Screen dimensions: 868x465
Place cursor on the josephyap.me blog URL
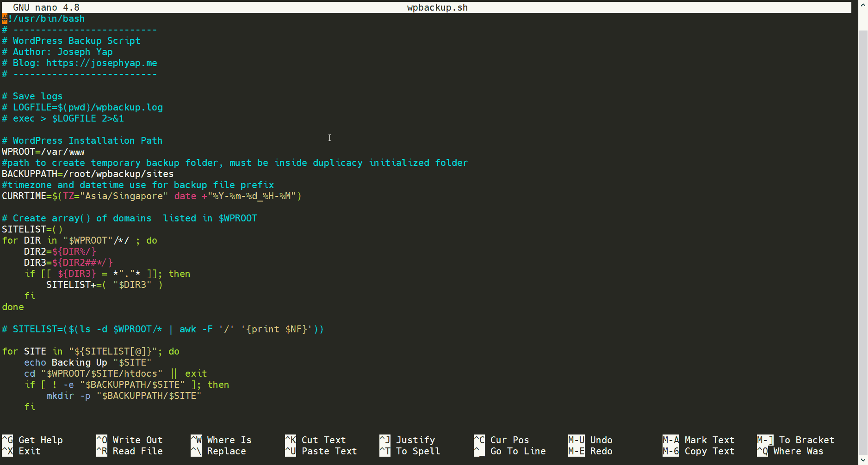click(x=101, y=63)
